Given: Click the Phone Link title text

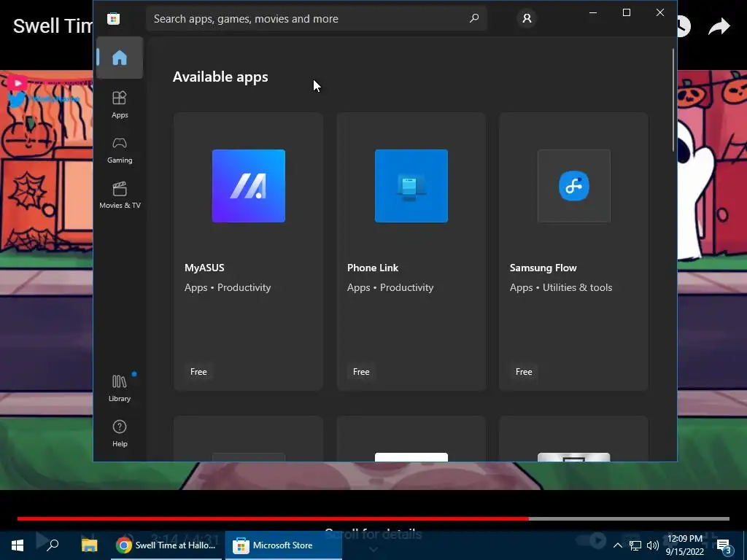Looking at the screenshot, I should tap(373, 268).
